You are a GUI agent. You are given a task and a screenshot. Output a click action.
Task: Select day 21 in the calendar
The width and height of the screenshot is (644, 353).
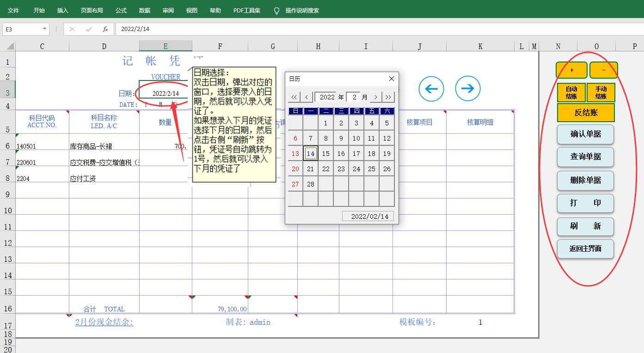click(x=310, y=169)
